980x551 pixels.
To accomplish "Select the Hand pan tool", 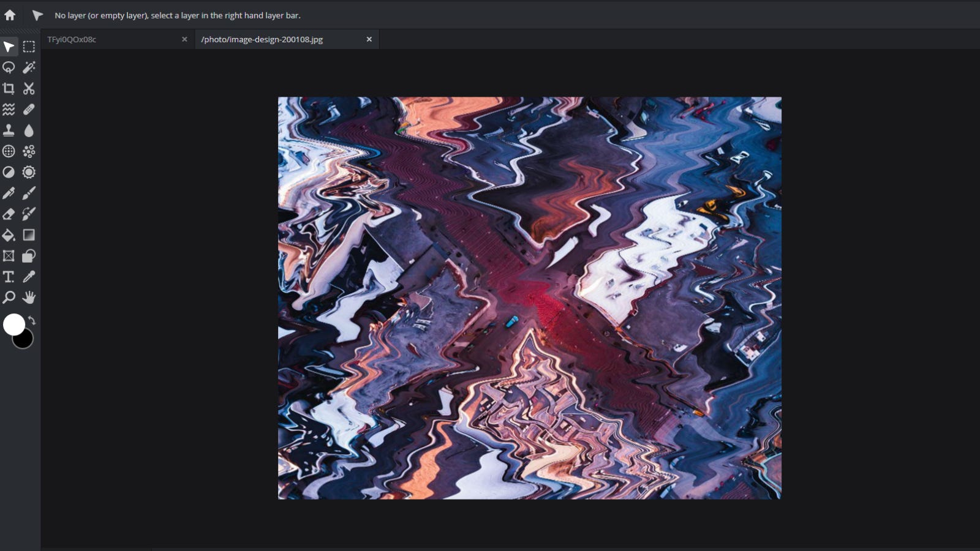I will pyautogui.click(x=29, y=298).
